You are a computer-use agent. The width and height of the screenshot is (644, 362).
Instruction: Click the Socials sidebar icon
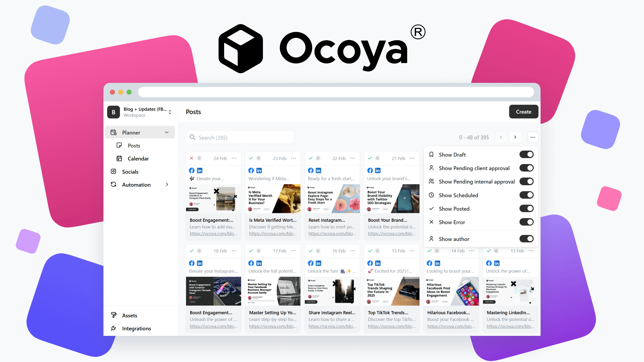[x=113, y=171]
